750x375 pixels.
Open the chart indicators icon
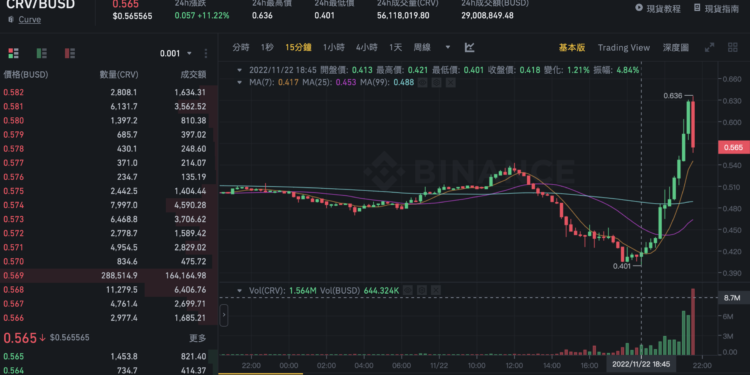[x=470, y=47]
